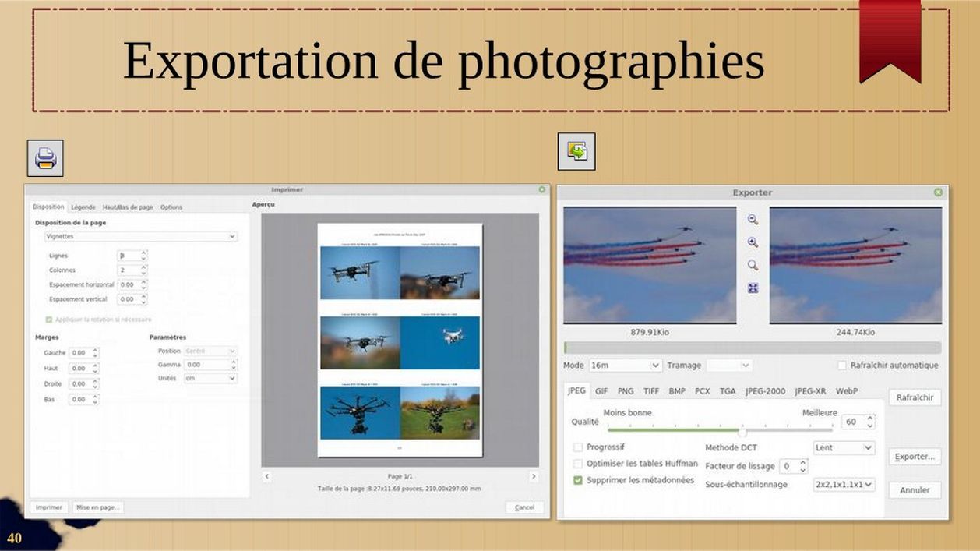This screenshot has width=980, height=551.
Task: Click the Bas margin field
Action: 83,400
